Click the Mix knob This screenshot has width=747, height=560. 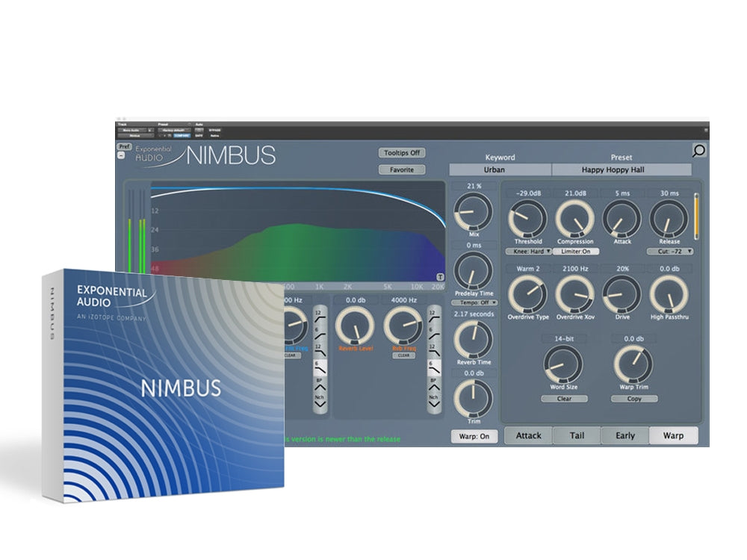click(x=474, y=213)
